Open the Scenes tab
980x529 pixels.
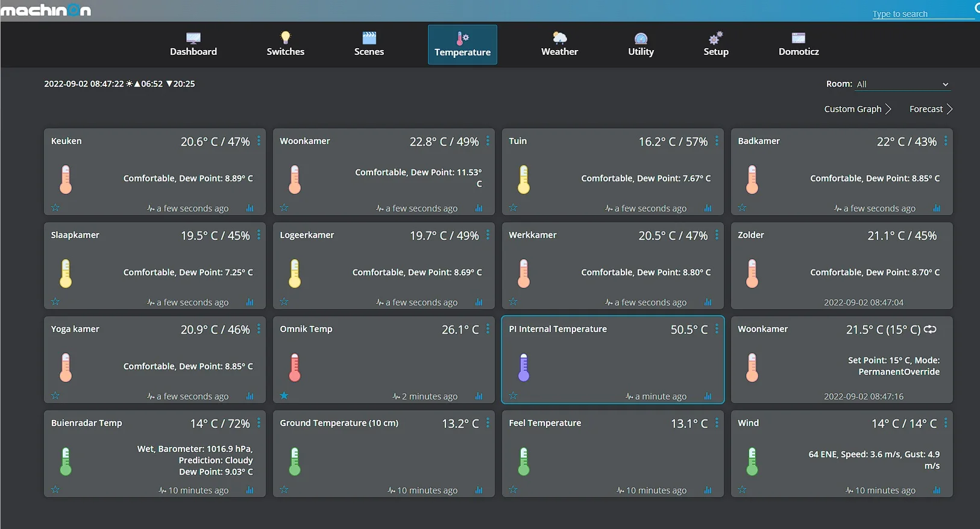click(369, 45)
